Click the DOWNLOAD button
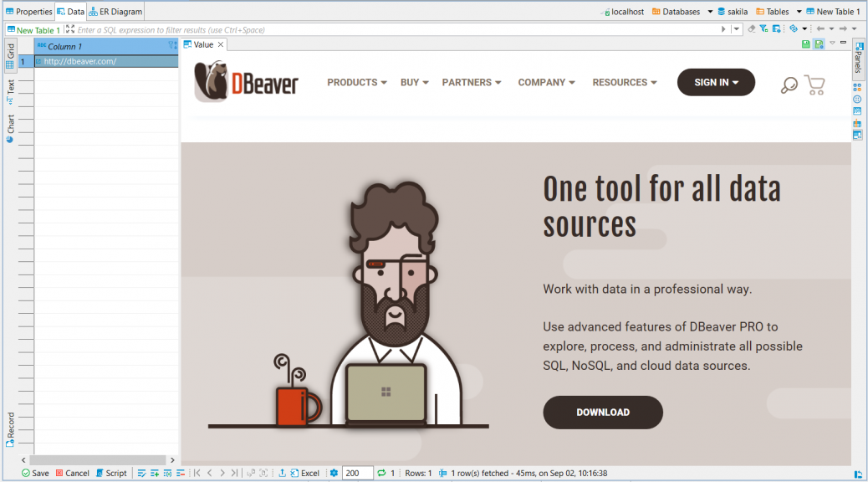Screen dimensions: 868x482 [x=603, y=413]
